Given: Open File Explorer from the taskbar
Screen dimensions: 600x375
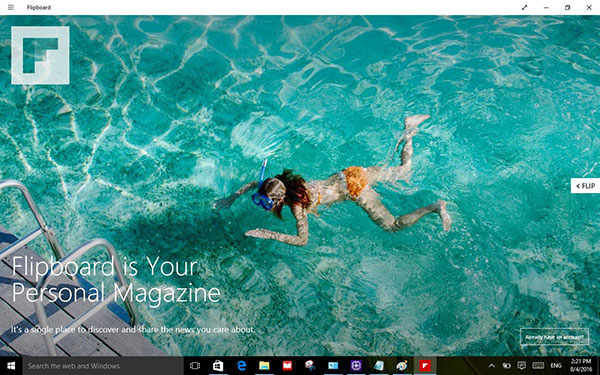Looking at the screenshot, I should click(264, 366).
